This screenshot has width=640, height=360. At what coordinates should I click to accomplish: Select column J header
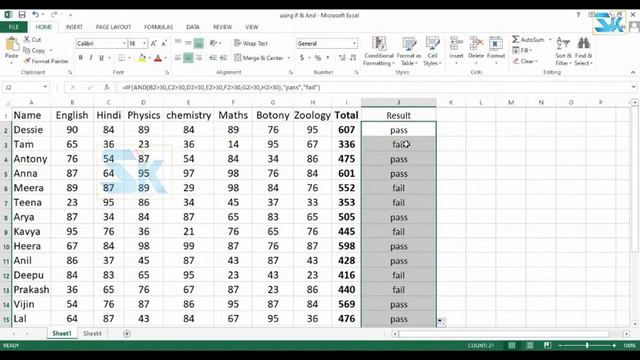[x=398, y=102]
